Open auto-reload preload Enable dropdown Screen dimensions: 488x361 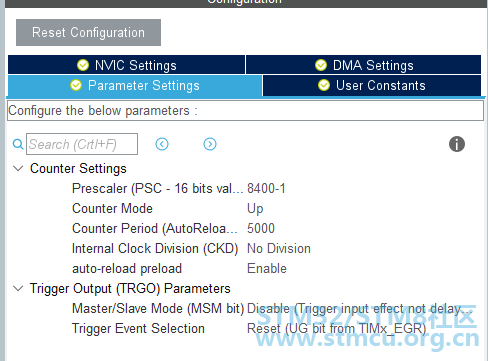[x=267, y=269]
